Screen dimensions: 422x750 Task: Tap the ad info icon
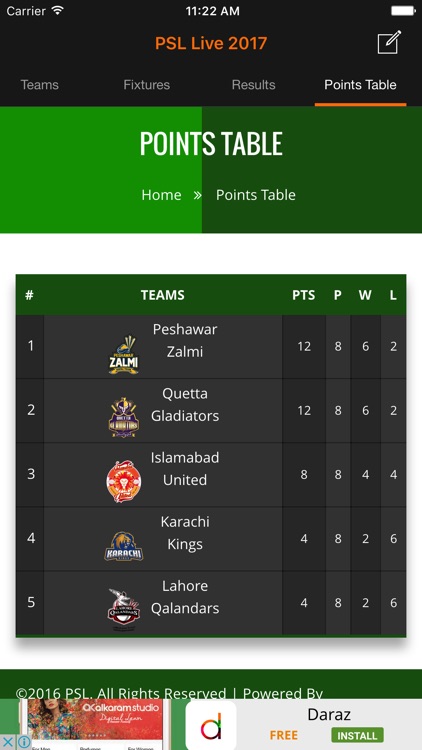[23, 742]
